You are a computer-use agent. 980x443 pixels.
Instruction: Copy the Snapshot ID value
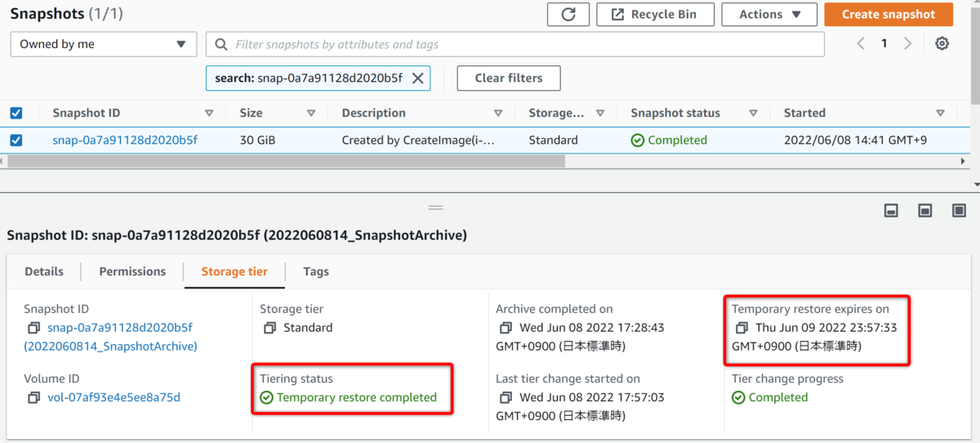tap(33, 328)
